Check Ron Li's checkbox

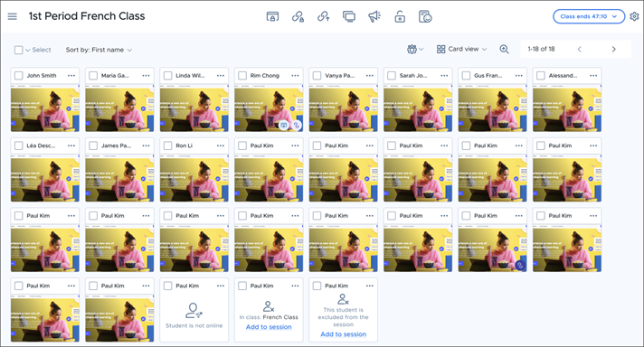(x=167, y=145)
